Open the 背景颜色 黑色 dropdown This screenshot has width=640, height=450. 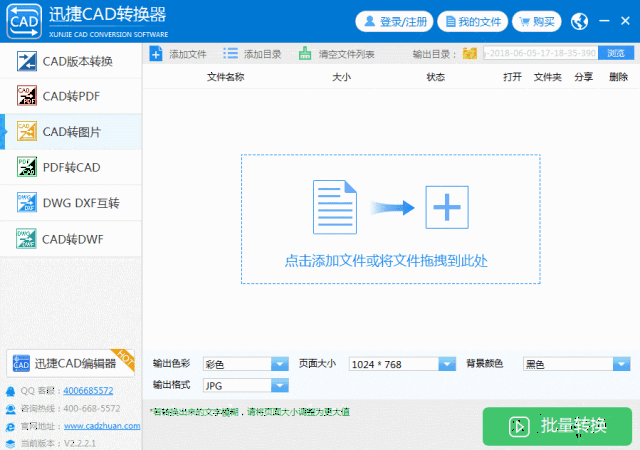[x=577, y=364]
